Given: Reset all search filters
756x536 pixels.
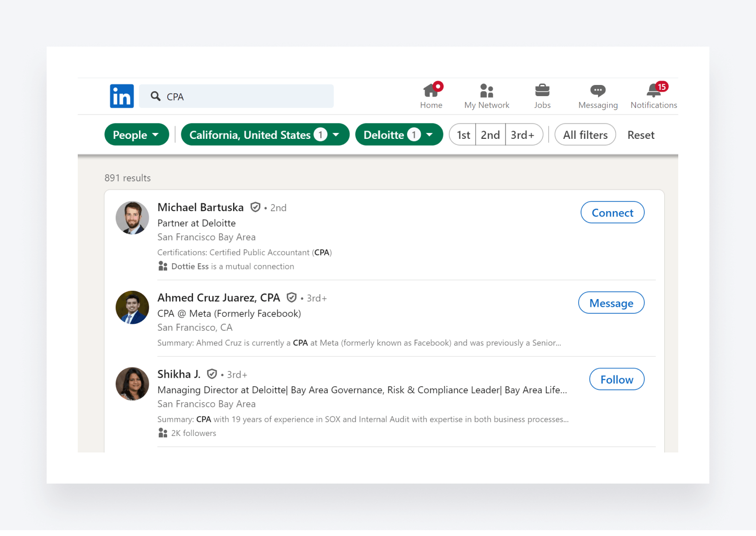Looking at the screenshot, I should click(x=640, y=135).
